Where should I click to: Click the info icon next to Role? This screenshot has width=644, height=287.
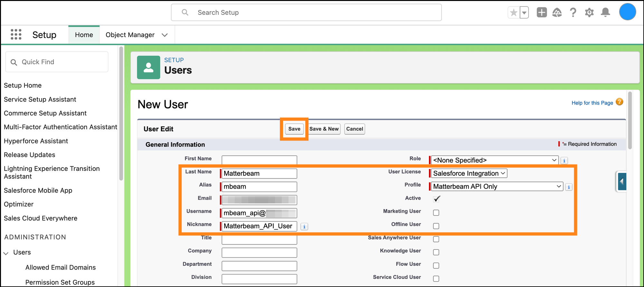click(x=564, y=161)
